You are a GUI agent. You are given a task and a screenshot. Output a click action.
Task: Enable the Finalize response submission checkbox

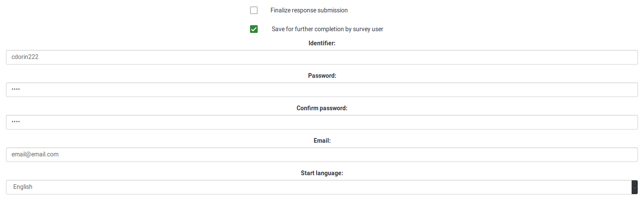click(x=254, y=10)
